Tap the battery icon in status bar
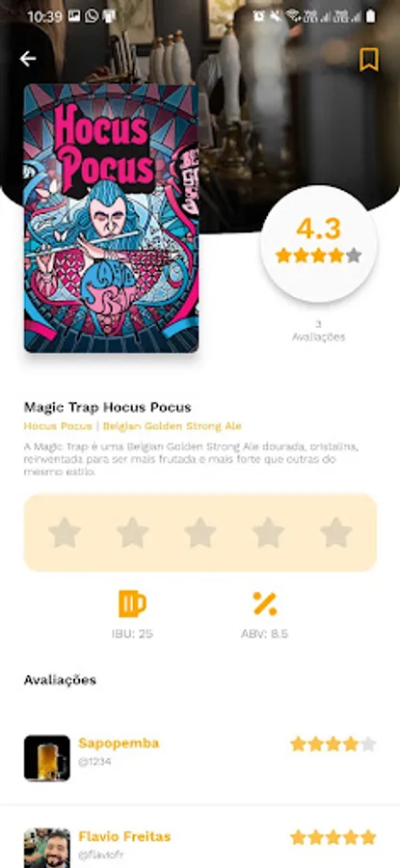 (371, 16)
